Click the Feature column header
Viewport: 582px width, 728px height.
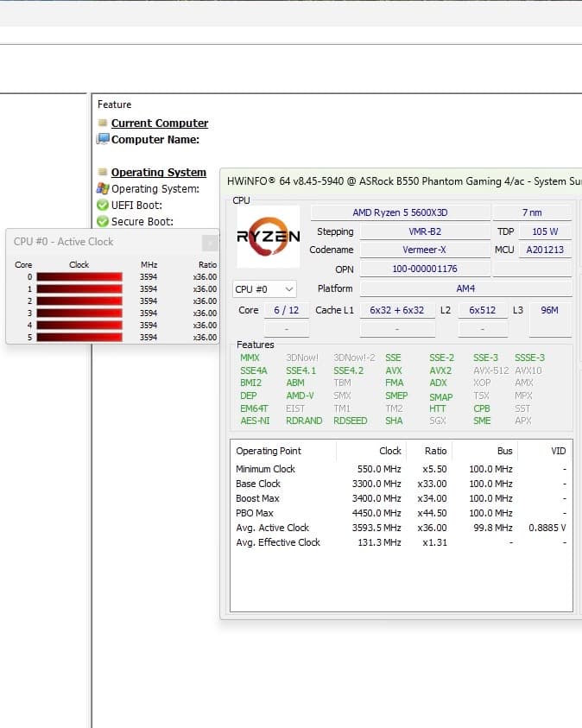click(x=114, y=104)
